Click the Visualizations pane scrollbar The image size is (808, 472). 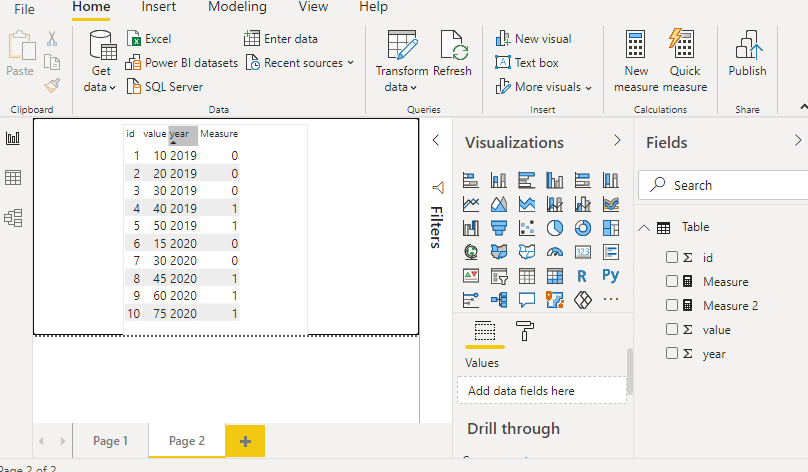[x=630, y=371]
